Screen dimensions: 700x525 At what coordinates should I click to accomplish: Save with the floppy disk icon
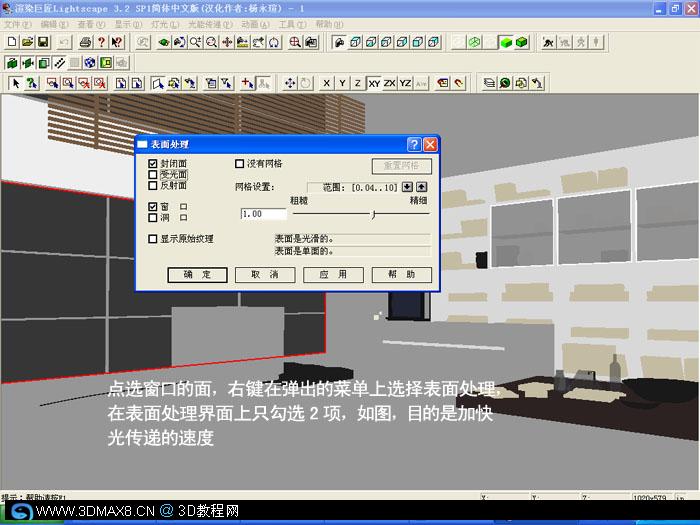[43, 42]
